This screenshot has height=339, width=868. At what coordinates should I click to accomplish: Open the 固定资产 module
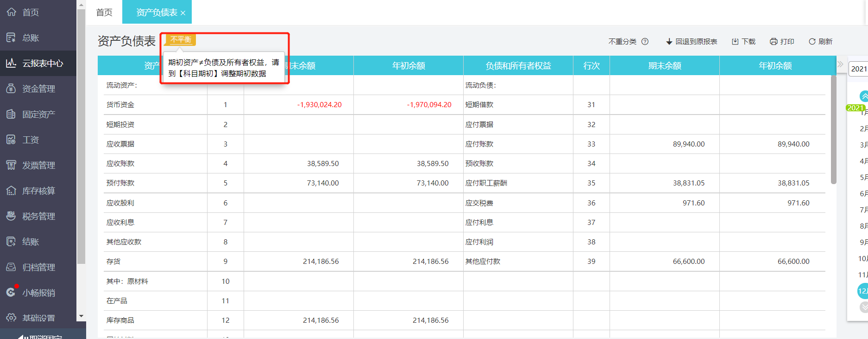click(38, 114)
